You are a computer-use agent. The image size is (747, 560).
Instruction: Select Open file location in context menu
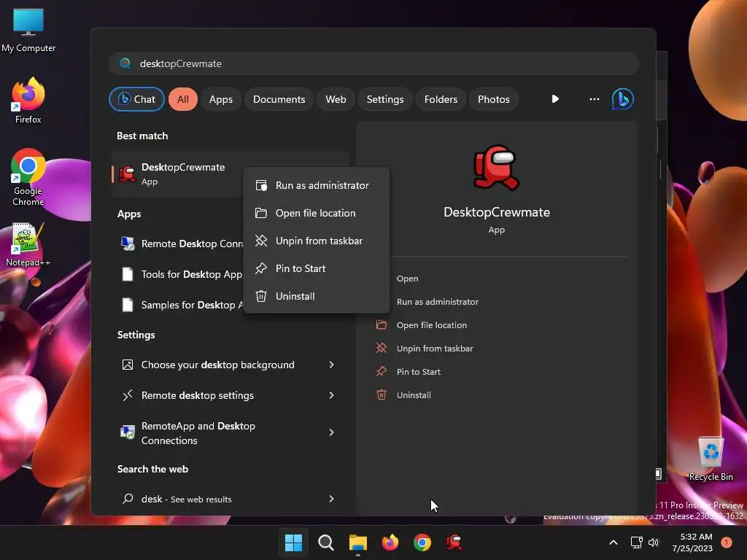pyautogui.click(x=317, y=213)
